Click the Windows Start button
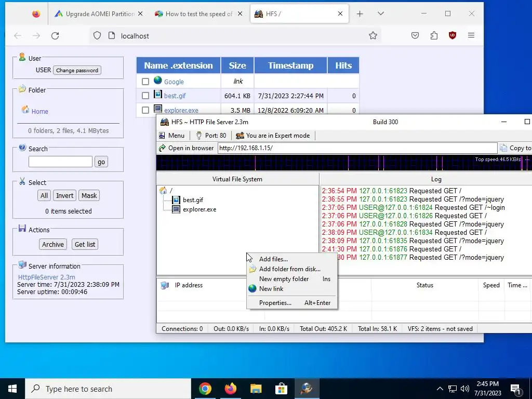 (12, 389)
